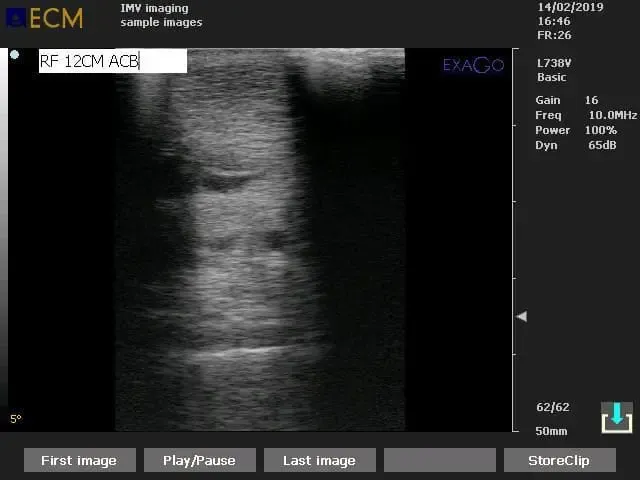Save the image with the download icon
Image resolution: width=640 pixels, height=480 pixels.
pyautogui.click(x=617, y=417)
